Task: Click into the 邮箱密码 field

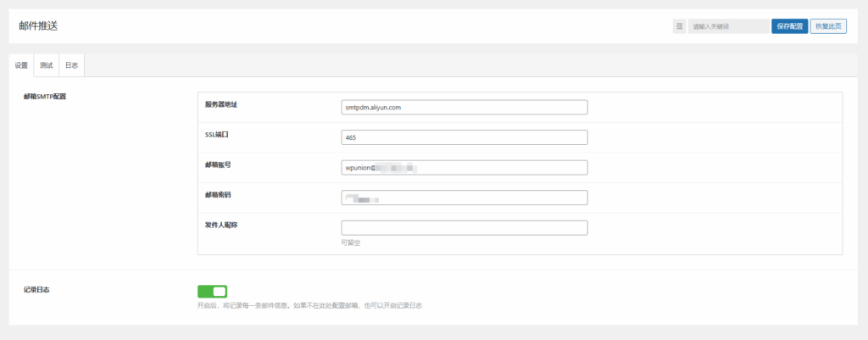Action: [x=464, y=198]
